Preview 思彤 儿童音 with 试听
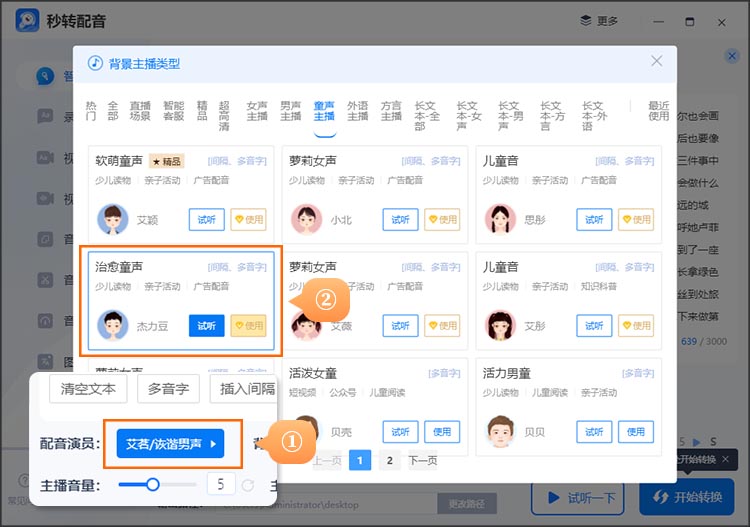The height and width of the screenshot is (527, 750). 594,220
